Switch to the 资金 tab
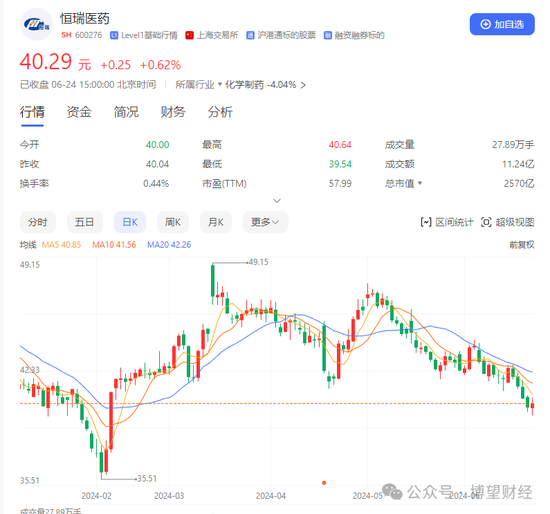This screenshot has height=514, width=550. (79, 112)
